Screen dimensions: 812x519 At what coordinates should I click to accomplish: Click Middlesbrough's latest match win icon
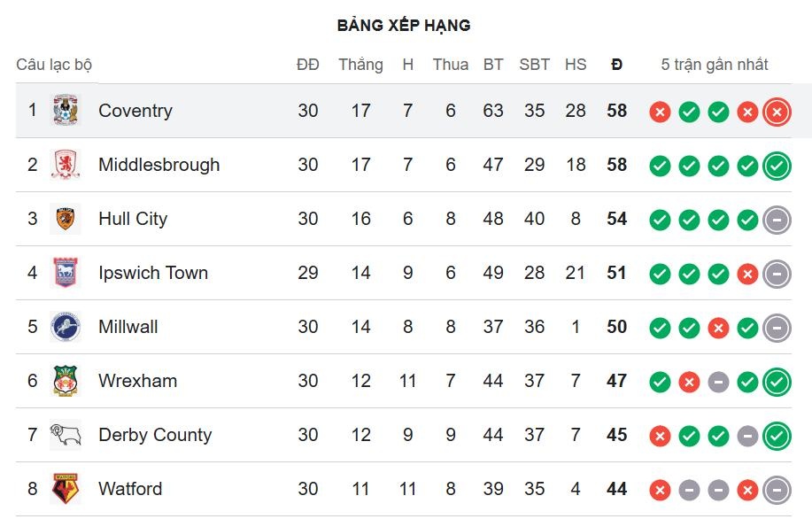click(777, 166)
